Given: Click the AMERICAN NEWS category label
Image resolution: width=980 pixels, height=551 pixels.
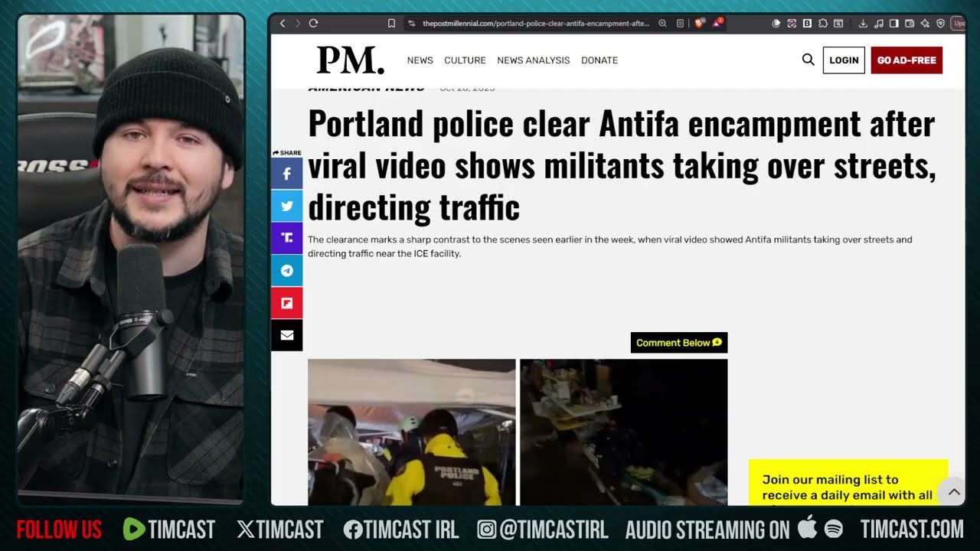Looking at the screenshot, I should [366, 88].
